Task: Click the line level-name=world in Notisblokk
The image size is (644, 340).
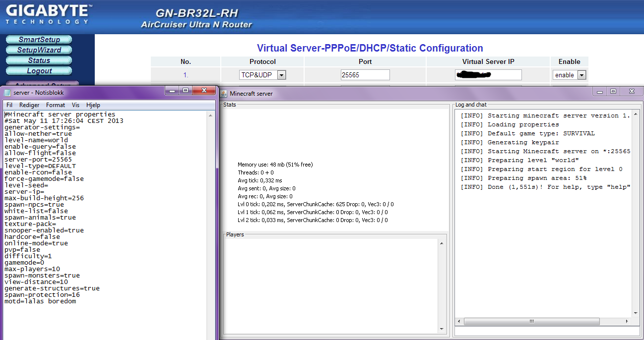Action: [36, 140]
